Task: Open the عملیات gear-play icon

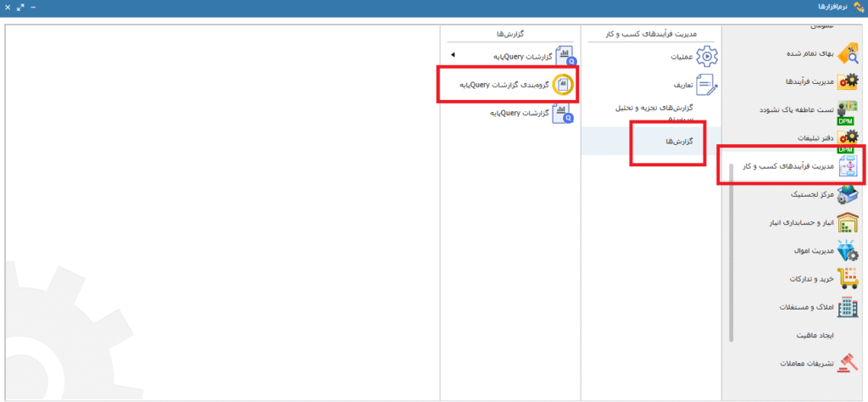Action: click(706, 57)
